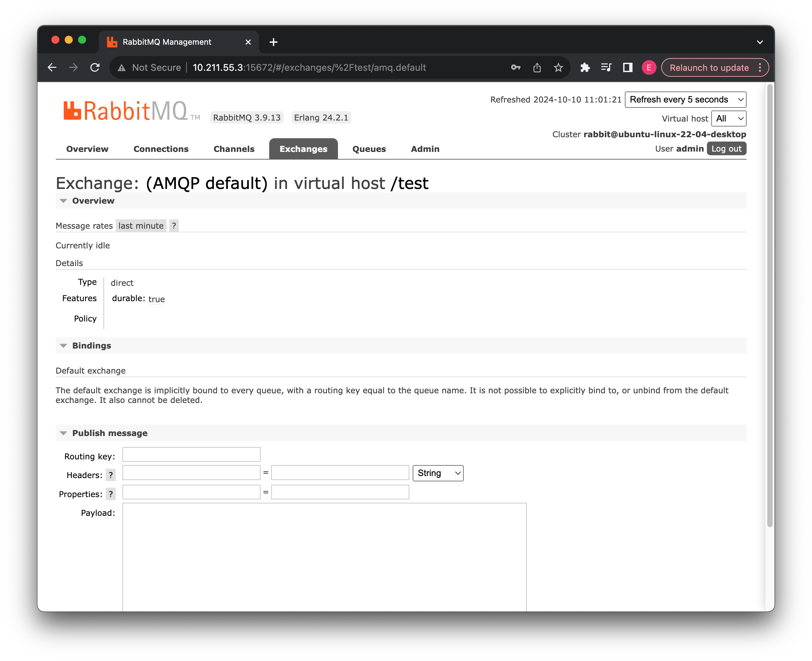Click the Routing key input field
Viewport: 812px width, 661px height.
click(x=191, y=454)
